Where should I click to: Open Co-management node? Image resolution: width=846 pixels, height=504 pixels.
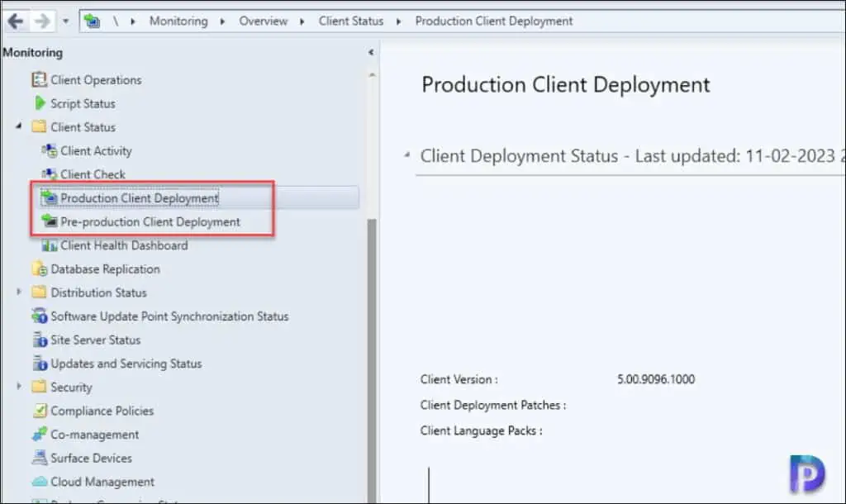tap(94, 435)
